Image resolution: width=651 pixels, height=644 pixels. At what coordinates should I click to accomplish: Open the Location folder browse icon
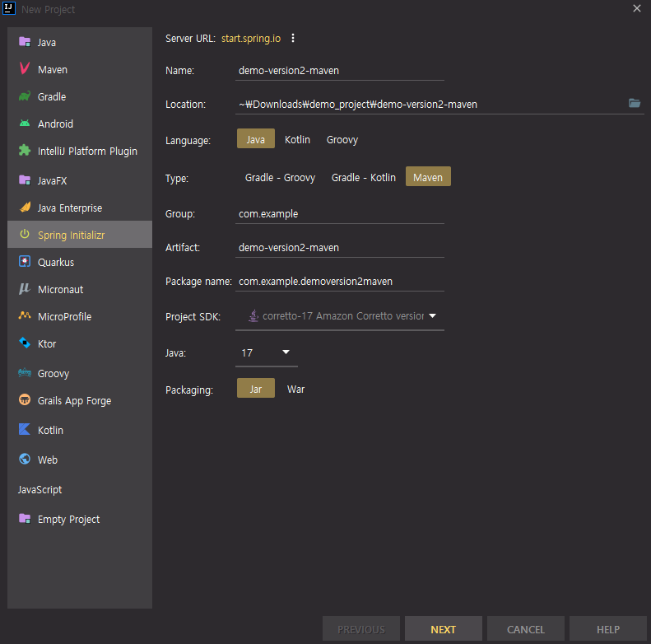click(x=635, y=103)
